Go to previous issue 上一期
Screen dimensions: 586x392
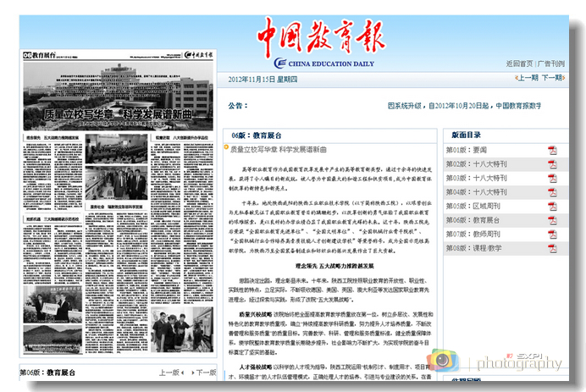[526, 78]
